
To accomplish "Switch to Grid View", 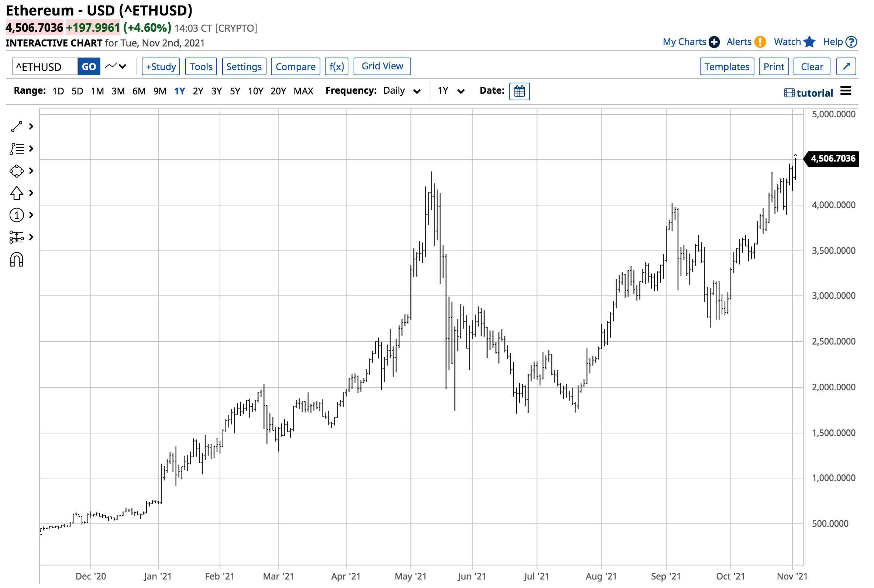I will coord(382,66).
